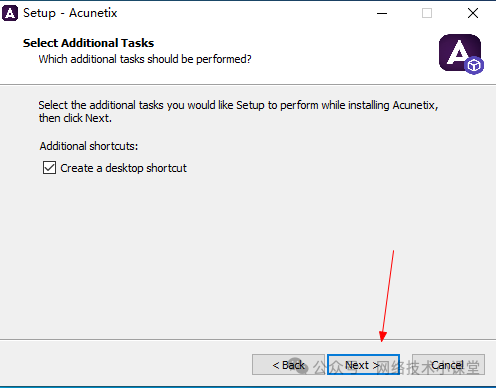Image resolution: width=496 pixels, height=388 pixels.
Task: Click the 'Create a desktop shortcut' label text
Action: click(123, 168)
